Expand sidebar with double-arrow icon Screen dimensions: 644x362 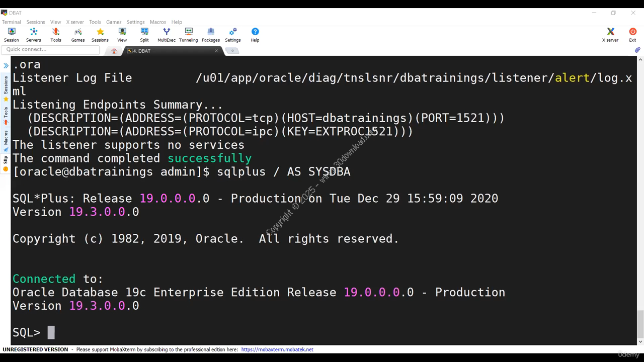(x=6, y=66)
